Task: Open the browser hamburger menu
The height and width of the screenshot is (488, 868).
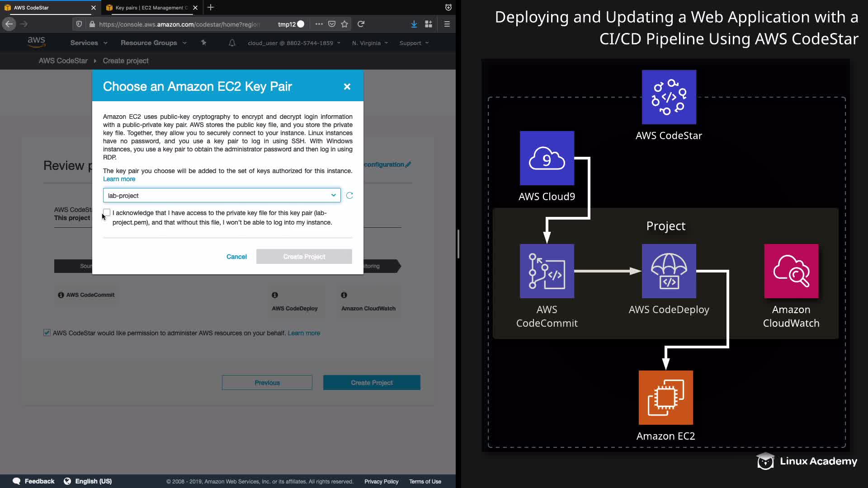Action: tap(447, 24)
